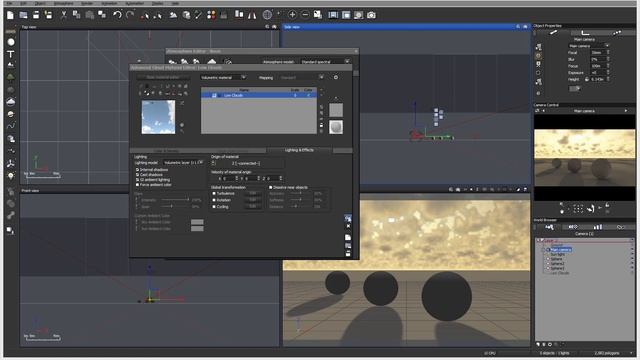The image size is (640, 360).
Task: Open the Atmosphere model dropdown
Action: click(325, 62)
